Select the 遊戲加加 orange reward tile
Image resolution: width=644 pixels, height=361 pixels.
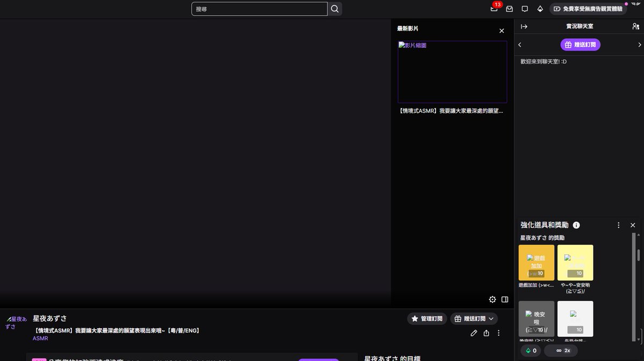pyautogui.click(x=537, y=263)
